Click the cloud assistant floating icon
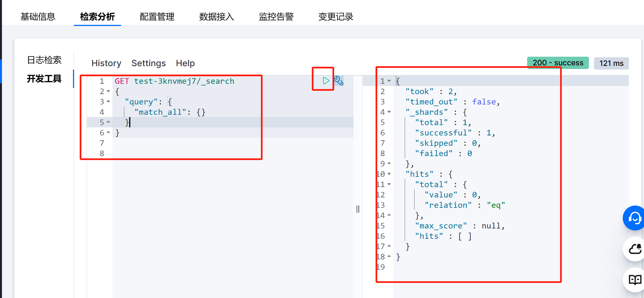Screen dimensions: 644x298 (634, 249)
